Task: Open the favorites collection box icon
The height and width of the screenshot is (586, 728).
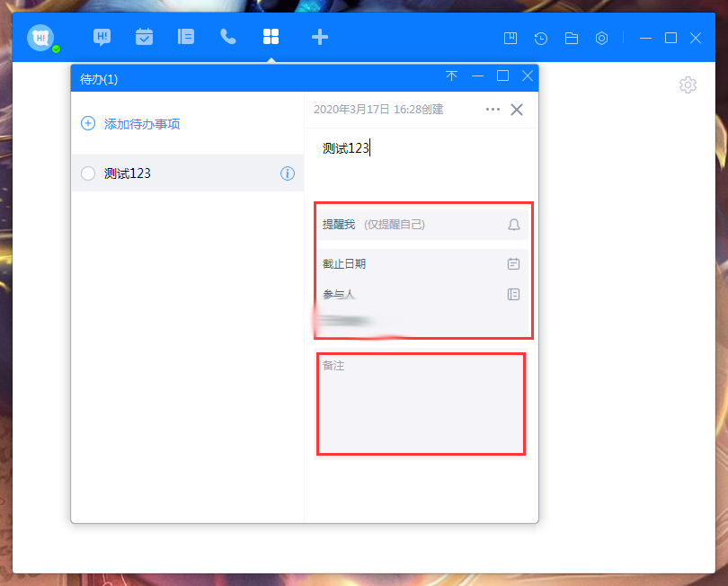Action: tap(510, 38)
